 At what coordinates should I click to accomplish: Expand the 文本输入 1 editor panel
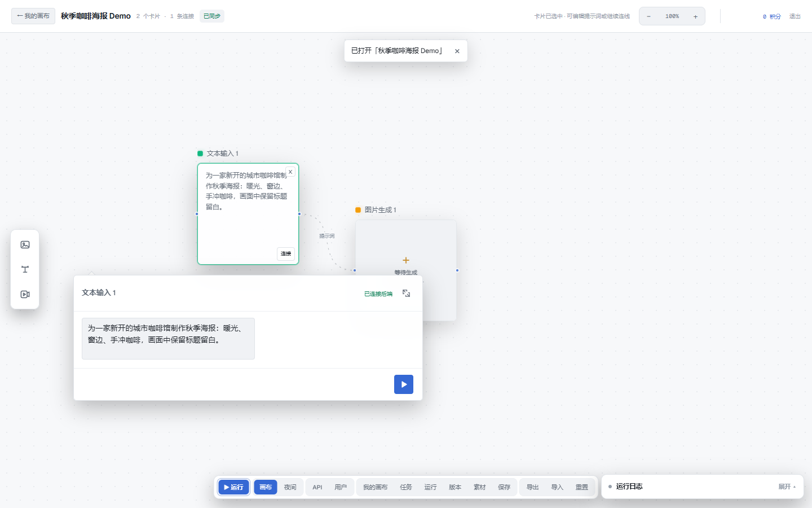406,294
